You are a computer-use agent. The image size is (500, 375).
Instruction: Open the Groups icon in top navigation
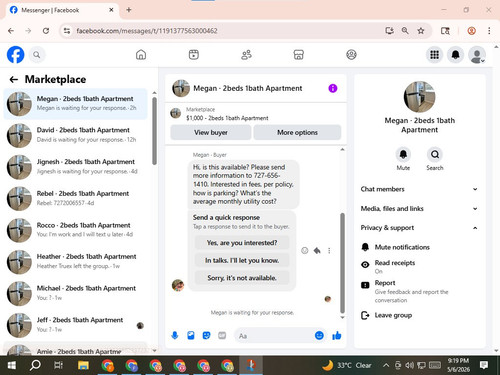[x=351, y=55]
